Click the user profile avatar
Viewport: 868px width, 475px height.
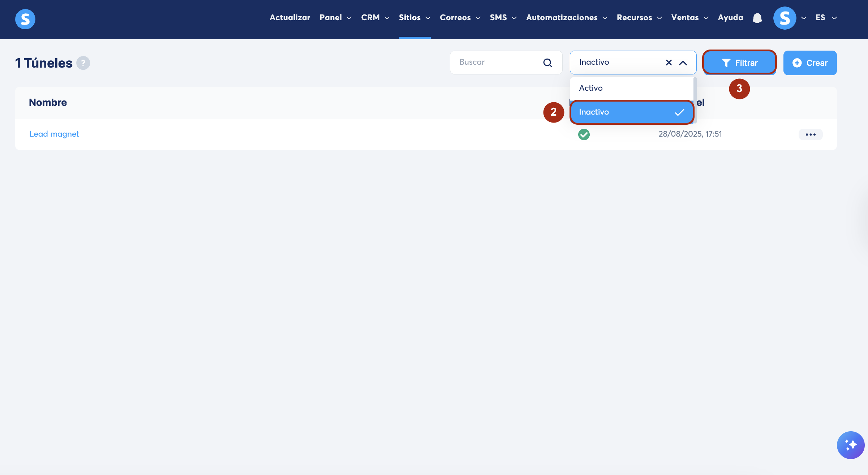785,18
